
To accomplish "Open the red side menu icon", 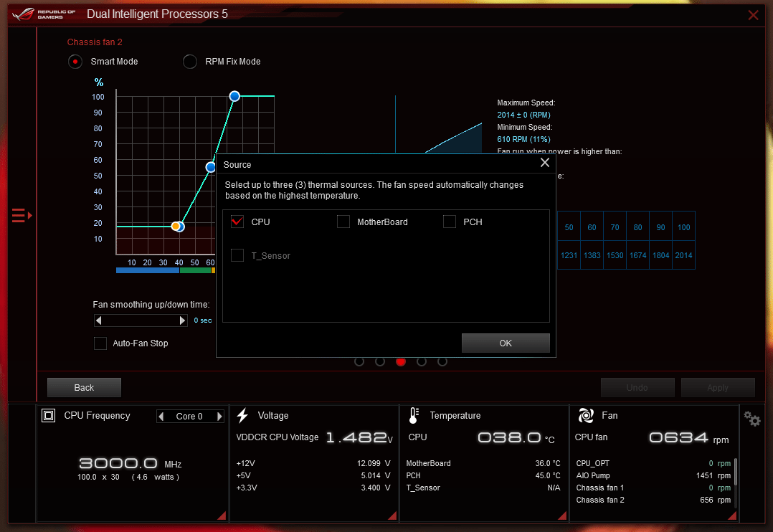I will tap(22, 216).
